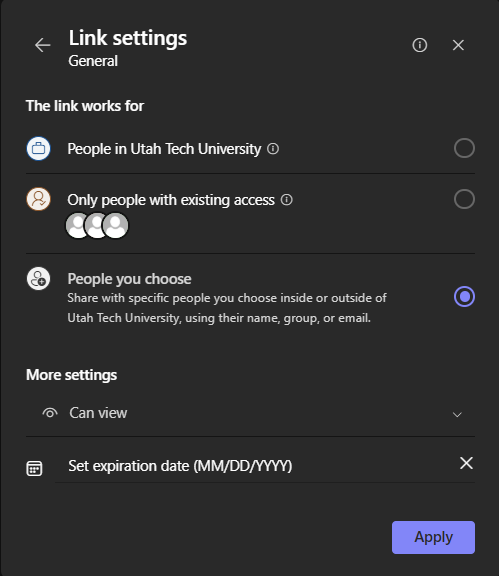Click the Apply button
The width and height of the screenshot is (499, 576).
[x=433, y=537]
